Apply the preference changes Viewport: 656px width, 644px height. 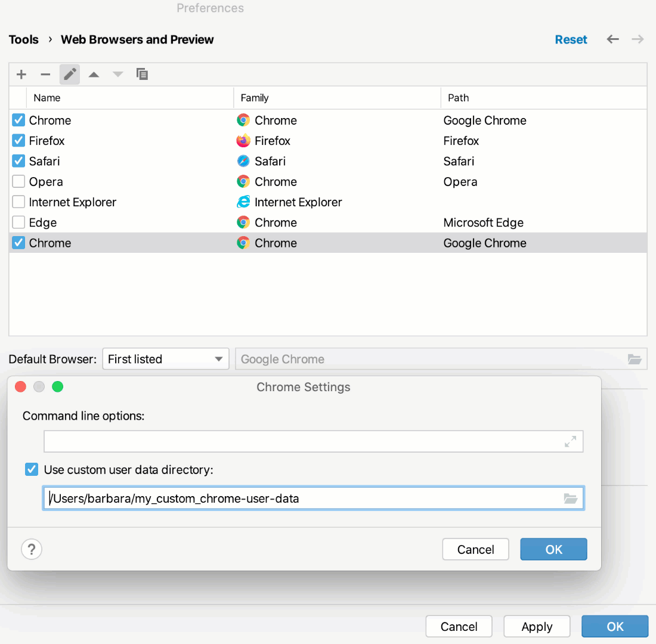(536, 626)
